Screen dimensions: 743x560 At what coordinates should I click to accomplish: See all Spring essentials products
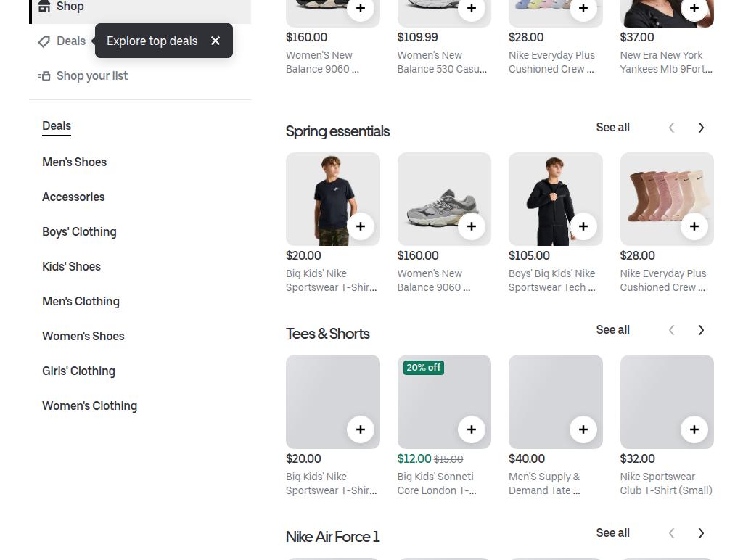612,128
